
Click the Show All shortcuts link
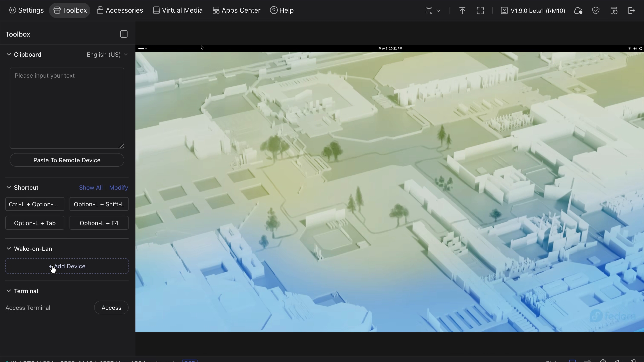coord(91,187)
